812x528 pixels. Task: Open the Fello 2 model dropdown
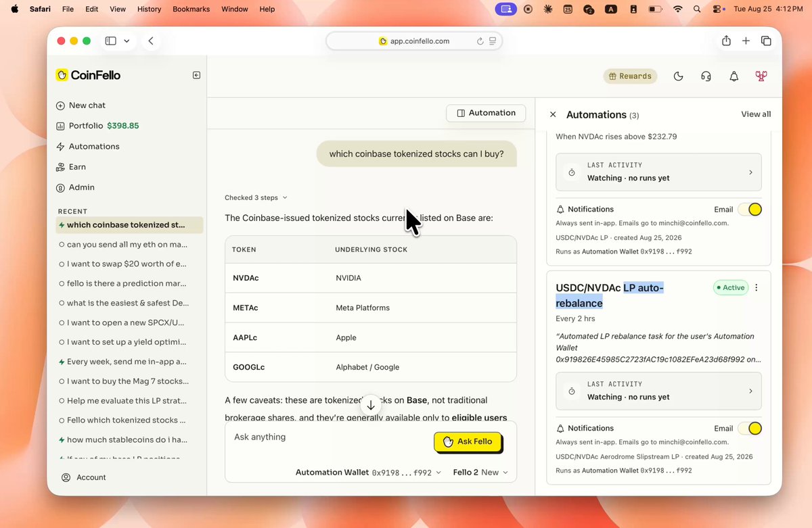coord(480,473)
